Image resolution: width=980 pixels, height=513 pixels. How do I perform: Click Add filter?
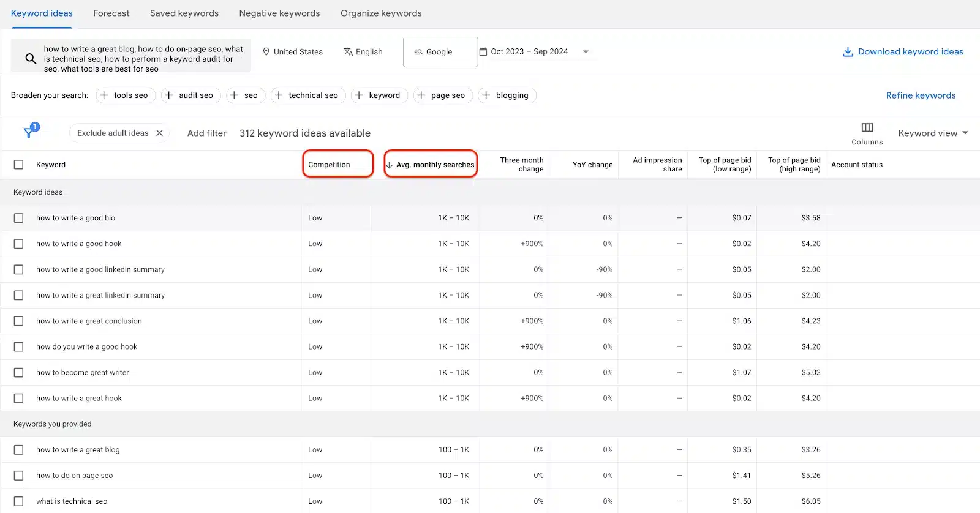(x=207, y=133)
